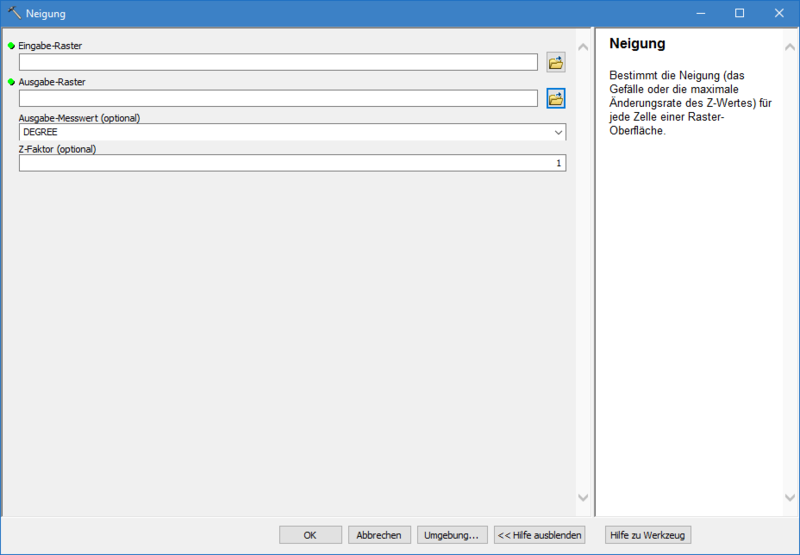Screen dimensions: 800x555
Task: Collapse help panel via Hilfe ausblenden
Action: (x=539, y=535)
